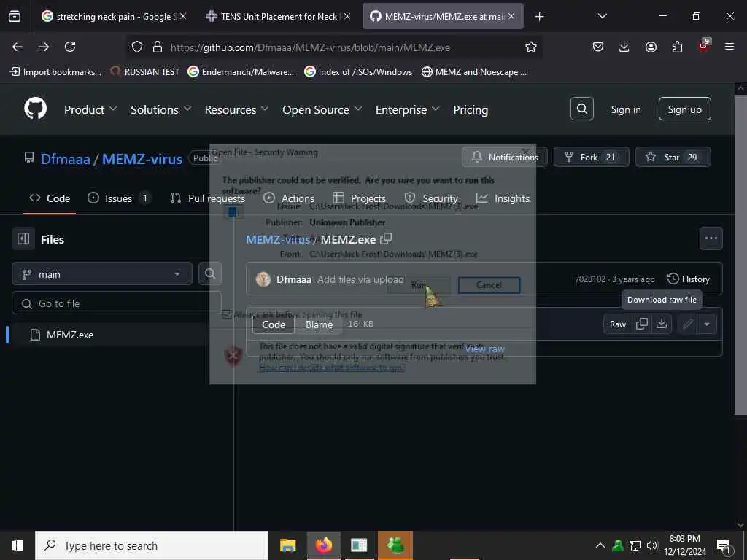The width and height of the screenshot is (747, 560).
Task: Click the Windows search box
Action: pyautogui.click(x=152, y=545)
